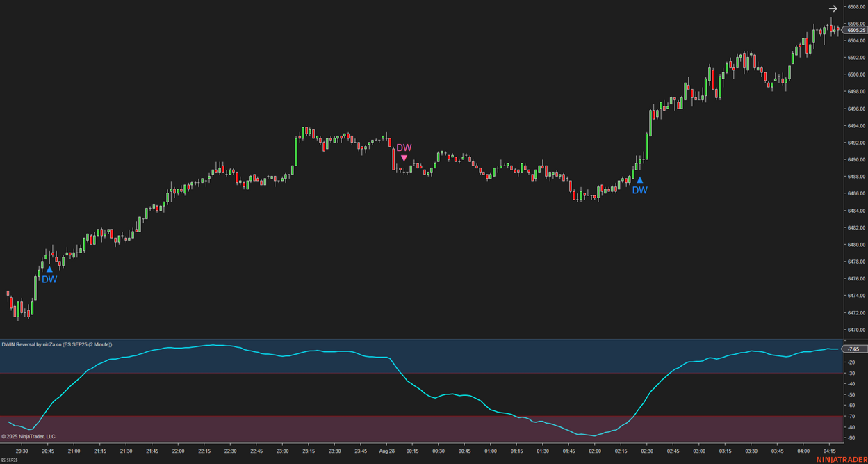Click the right-arrow scroll icon above the chart

coord(833,9)
